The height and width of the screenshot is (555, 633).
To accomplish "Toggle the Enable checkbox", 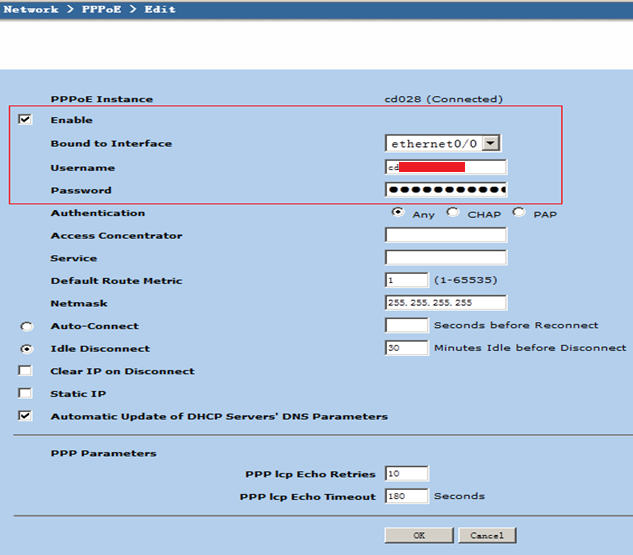I will (x=26, y=120).
